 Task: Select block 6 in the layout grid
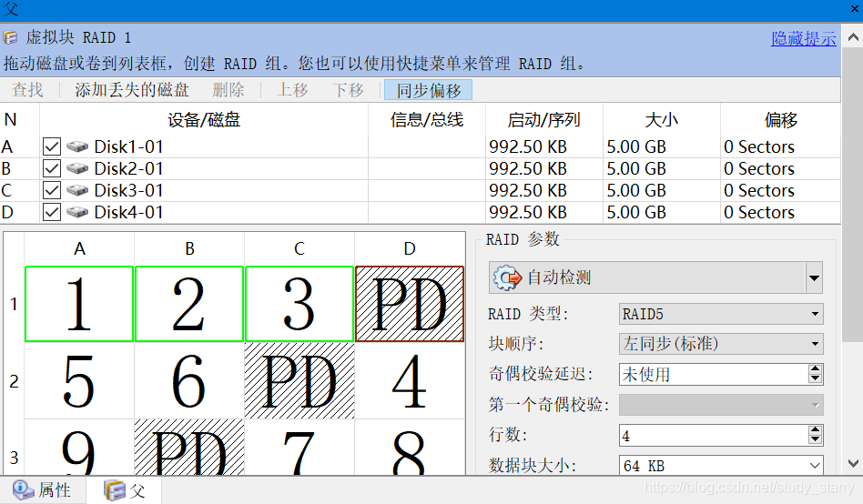click(189, 381)
